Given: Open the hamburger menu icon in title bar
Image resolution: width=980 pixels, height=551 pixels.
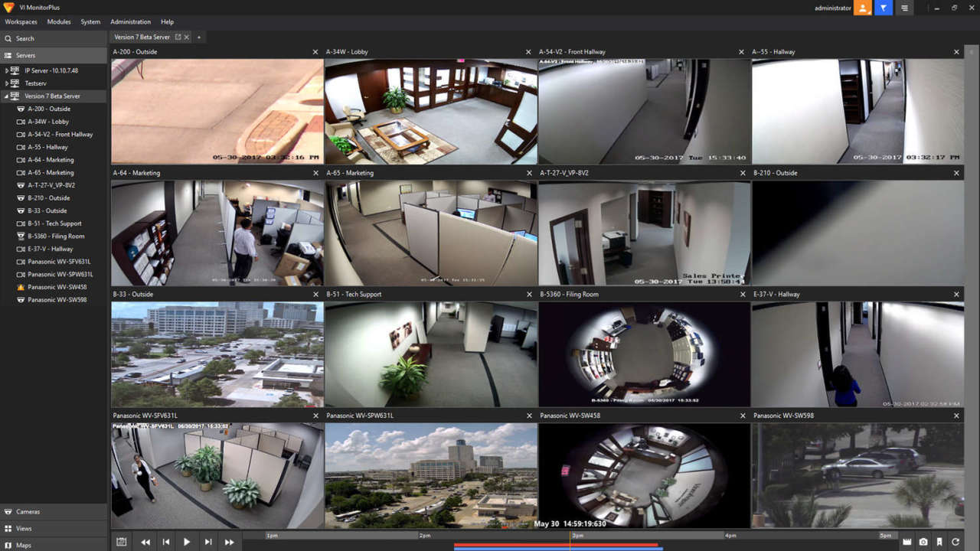Looking at the screenshot, I should pyautogui.click(x=904, y=8).
